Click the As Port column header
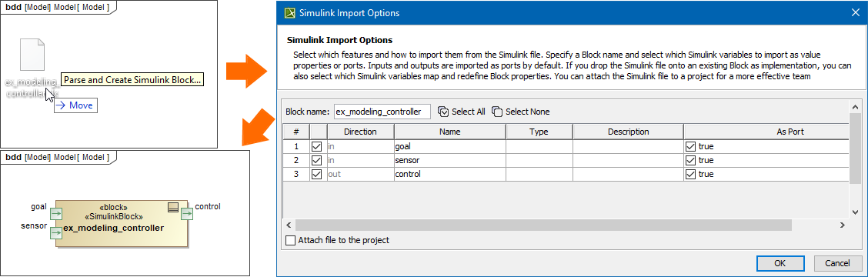Screen dimensions: 868x277 click(x=766, y=132)
